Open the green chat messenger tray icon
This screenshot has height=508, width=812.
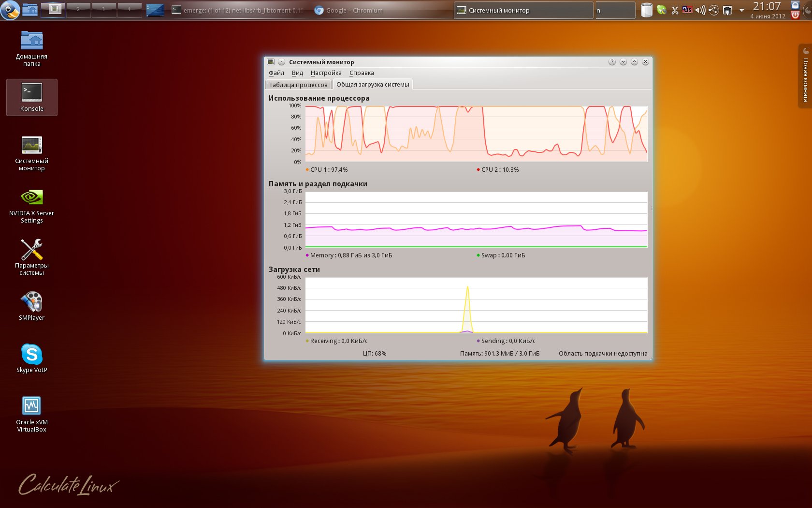(x=662, y=10)
